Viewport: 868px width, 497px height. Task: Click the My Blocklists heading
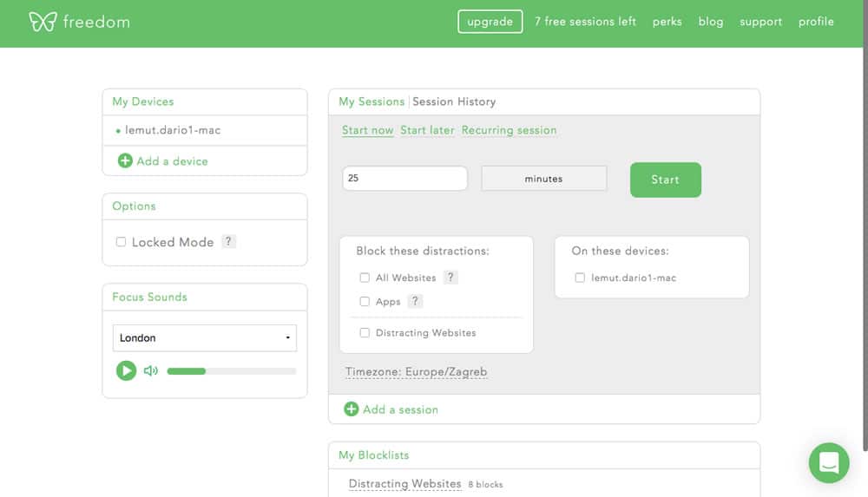click(373, 455)
